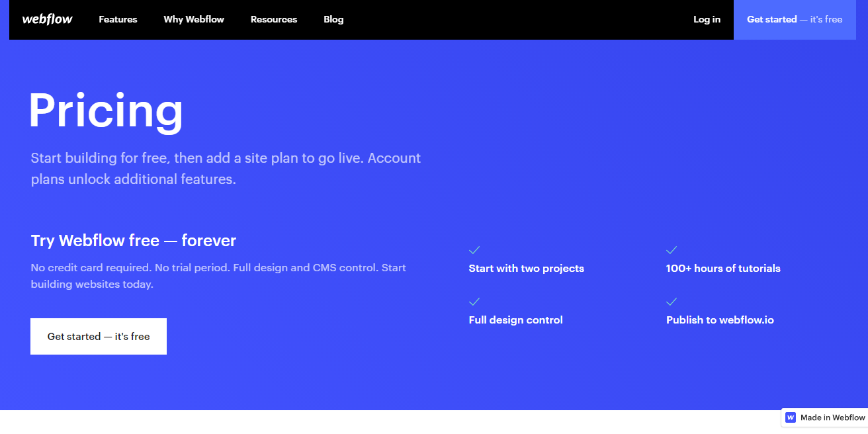The height and width of the screenshot is (434, 868).
Task: Open the Features menu
Action: coord(118,19)
